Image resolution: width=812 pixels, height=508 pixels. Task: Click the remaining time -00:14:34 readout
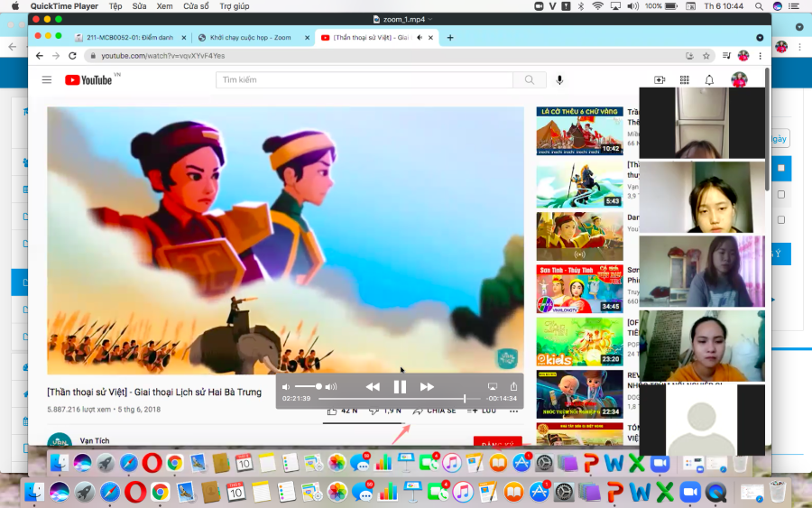[x=502, y=398]
